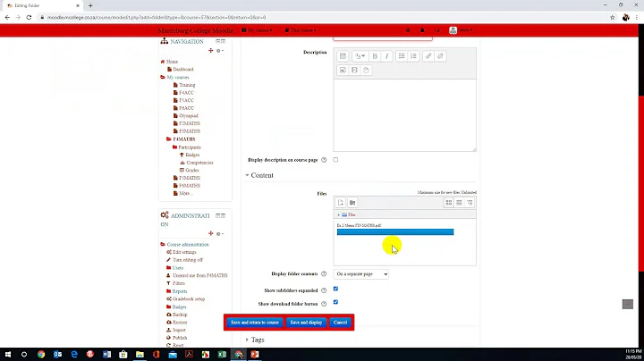644x361 pixels.
Task: Open Grades in navigation tree
Action: [x=191, y=171]
